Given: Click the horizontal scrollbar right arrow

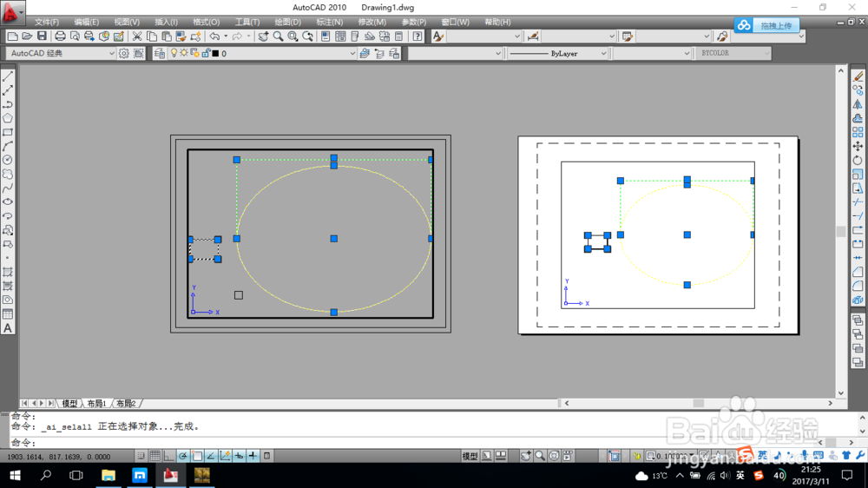Looking at the screenshot, I should 830,403.
